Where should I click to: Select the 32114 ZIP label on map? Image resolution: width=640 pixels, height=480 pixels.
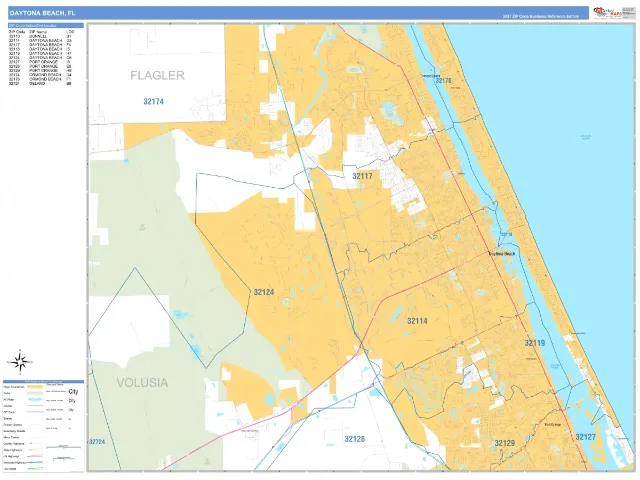[x=417, y=321]
